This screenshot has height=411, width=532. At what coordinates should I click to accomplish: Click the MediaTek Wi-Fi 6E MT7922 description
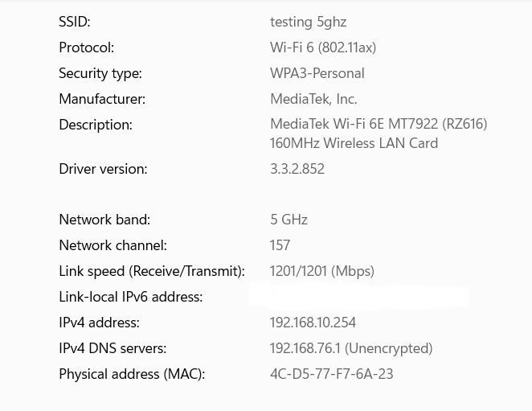379,124
